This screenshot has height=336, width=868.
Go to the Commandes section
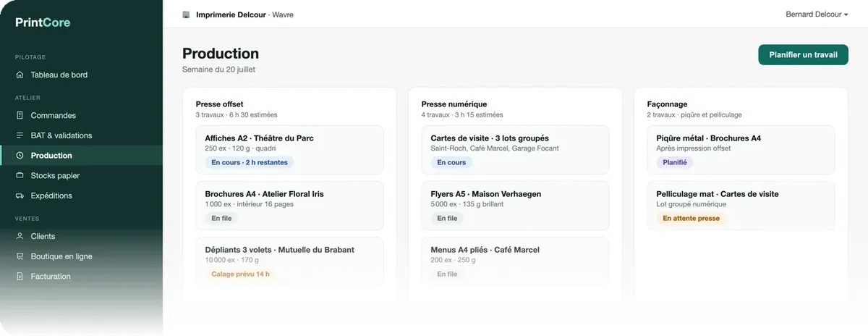coord(81,115)
